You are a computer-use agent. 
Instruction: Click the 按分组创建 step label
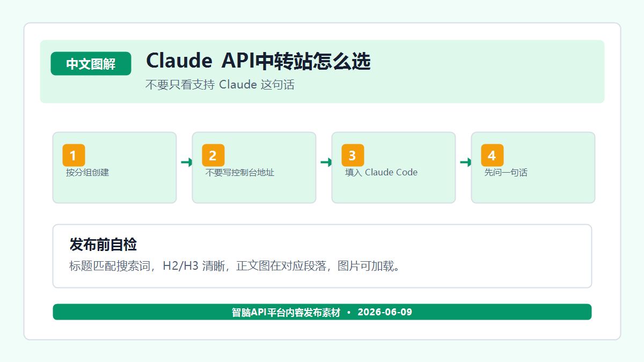[x=87, y=173]
